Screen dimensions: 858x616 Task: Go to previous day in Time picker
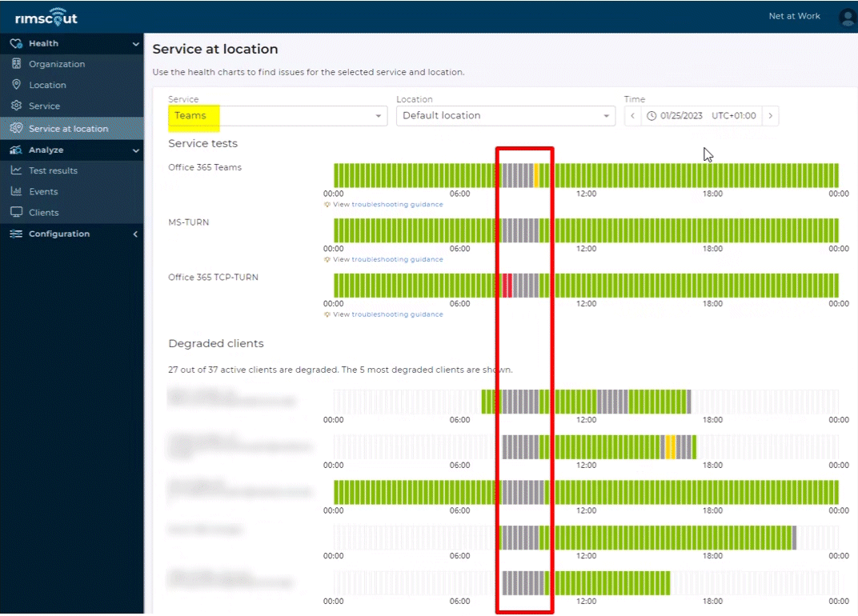tap(632, 115)
